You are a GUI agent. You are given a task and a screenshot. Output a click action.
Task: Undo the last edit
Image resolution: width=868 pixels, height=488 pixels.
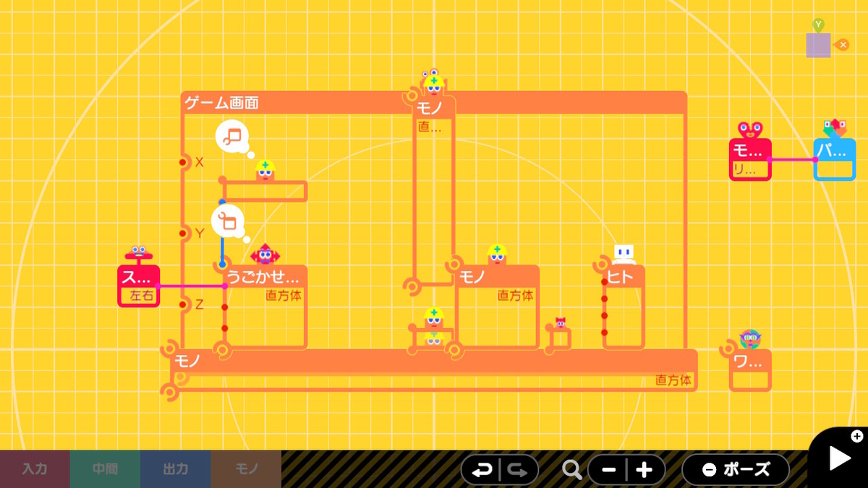point(482,470)
